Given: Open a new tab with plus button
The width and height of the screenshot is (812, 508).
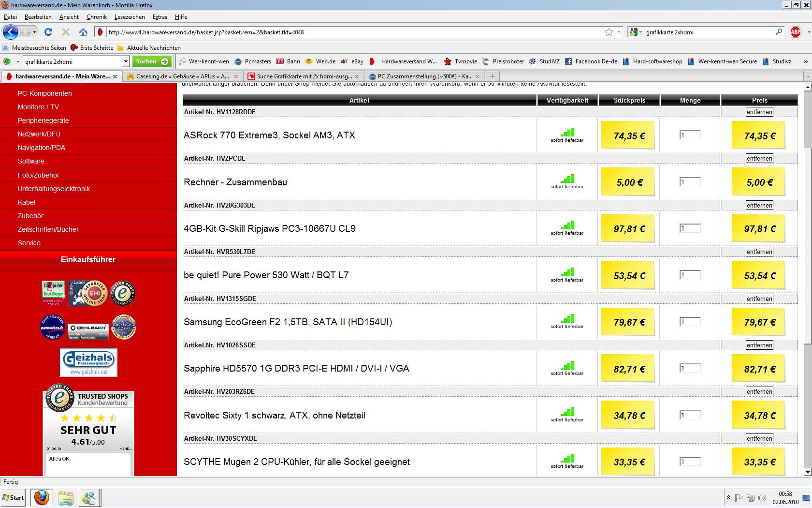Looking at the screenshot, I should tap(492, 76).
